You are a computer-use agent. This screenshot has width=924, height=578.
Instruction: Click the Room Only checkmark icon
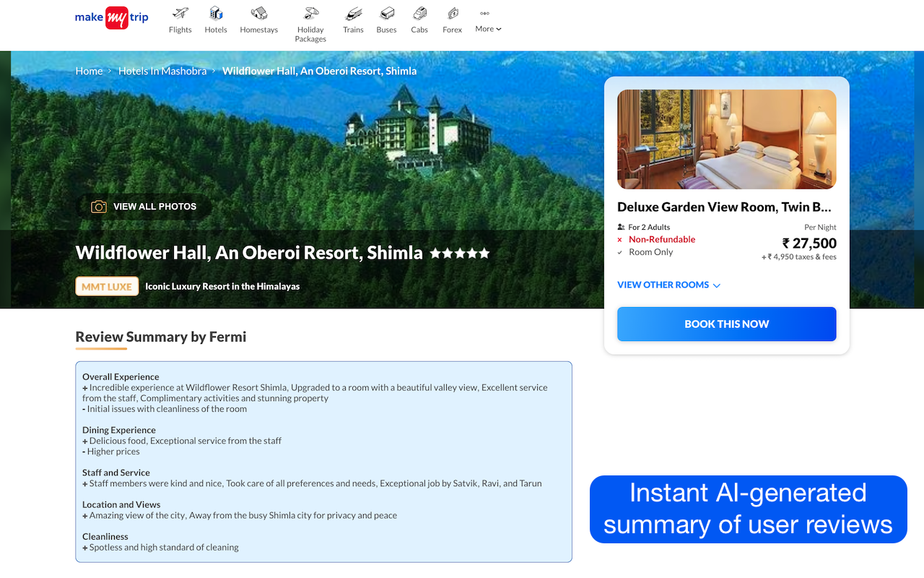pos(620,252)
